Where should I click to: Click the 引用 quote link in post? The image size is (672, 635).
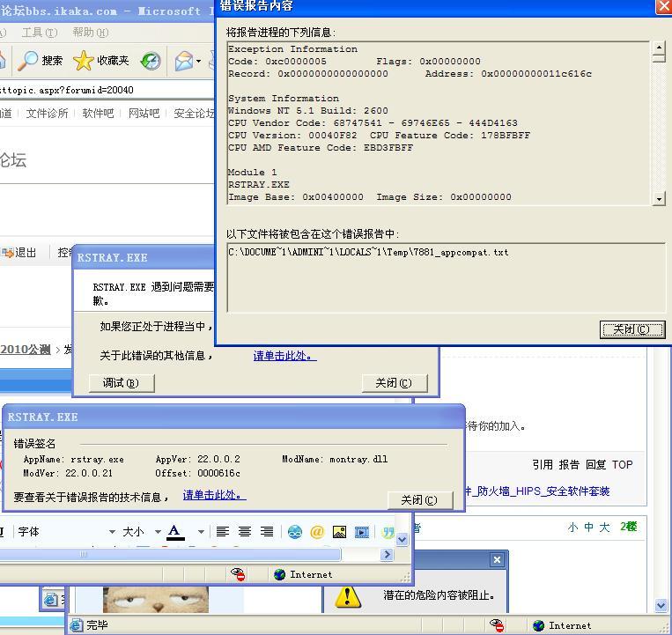click(543, 465)
